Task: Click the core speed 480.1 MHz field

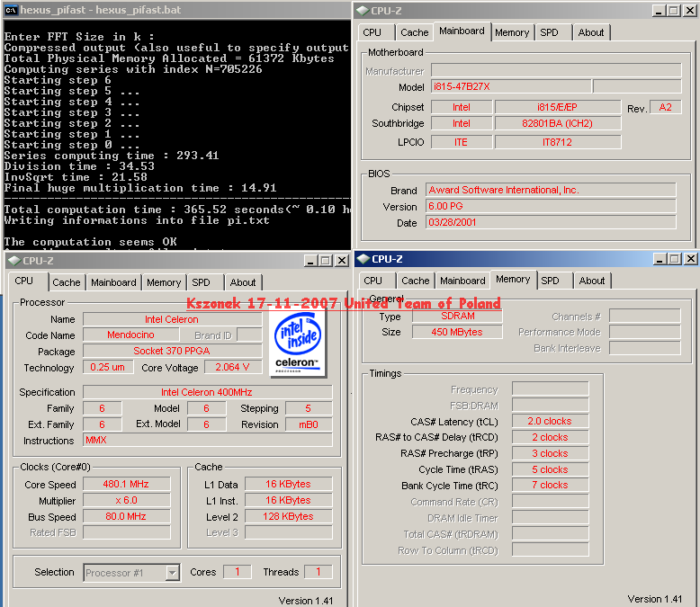Action: [x=127, y=484]
